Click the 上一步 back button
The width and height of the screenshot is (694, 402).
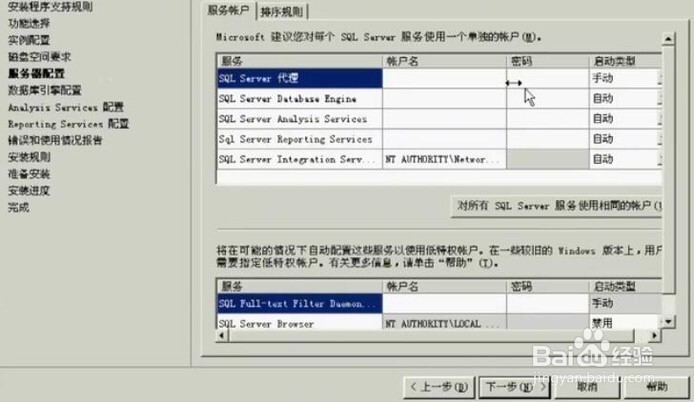coord(439,387)
